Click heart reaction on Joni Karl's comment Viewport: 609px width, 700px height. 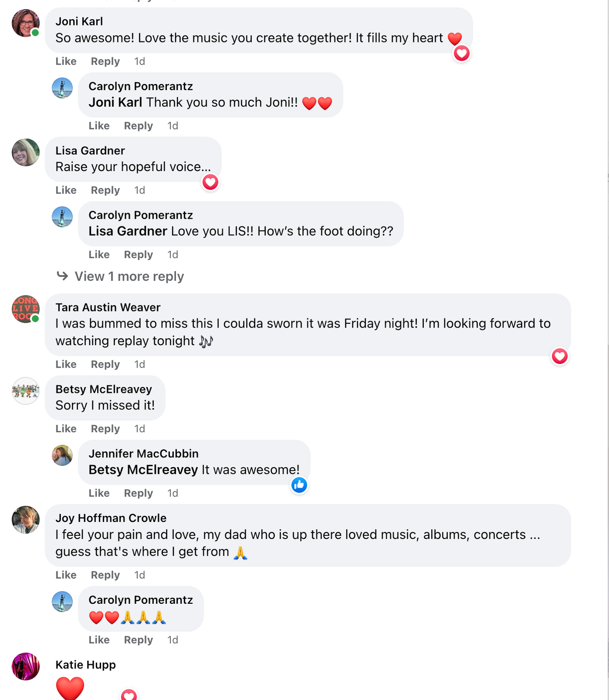tap(461, 54)
